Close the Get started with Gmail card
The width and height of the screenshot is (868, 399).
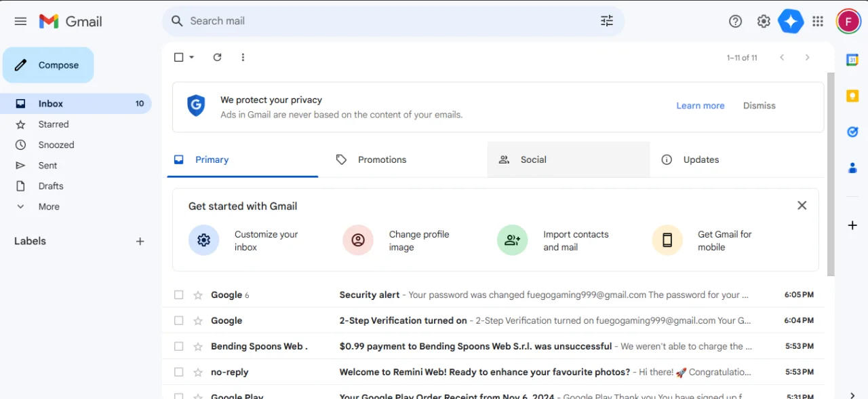[x=802, y=205]
